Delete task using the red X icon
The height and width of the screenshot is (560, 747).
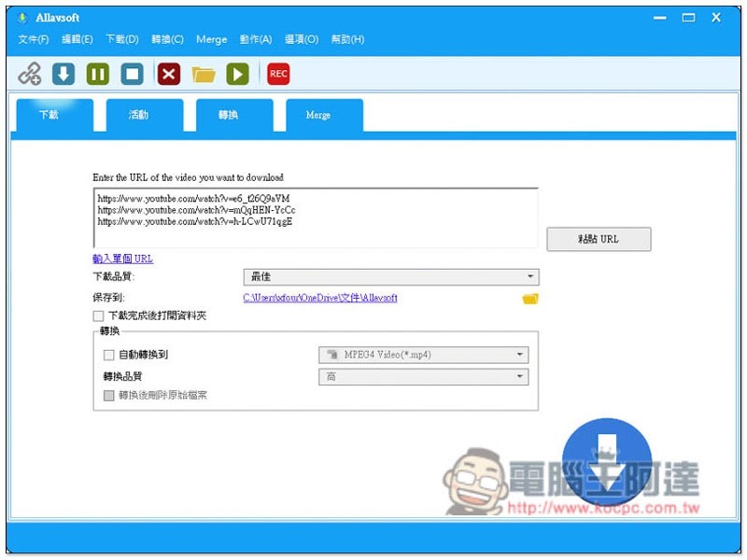[169, 74]
